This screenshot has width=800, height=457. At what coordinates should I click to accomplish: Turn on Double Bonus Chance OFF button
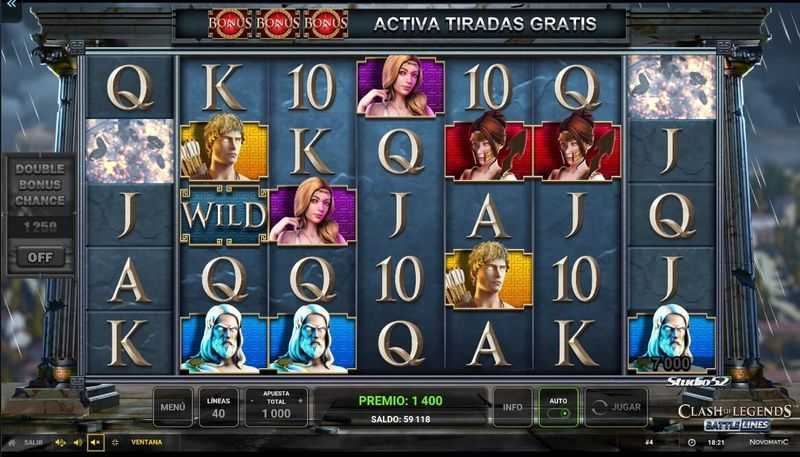click(x=40, y=257)
